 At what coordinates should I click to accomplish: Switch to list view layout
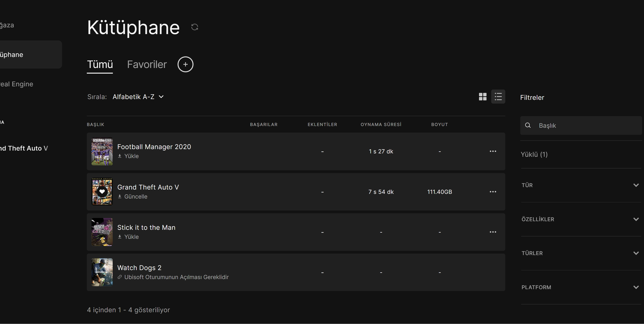point(498,97)
